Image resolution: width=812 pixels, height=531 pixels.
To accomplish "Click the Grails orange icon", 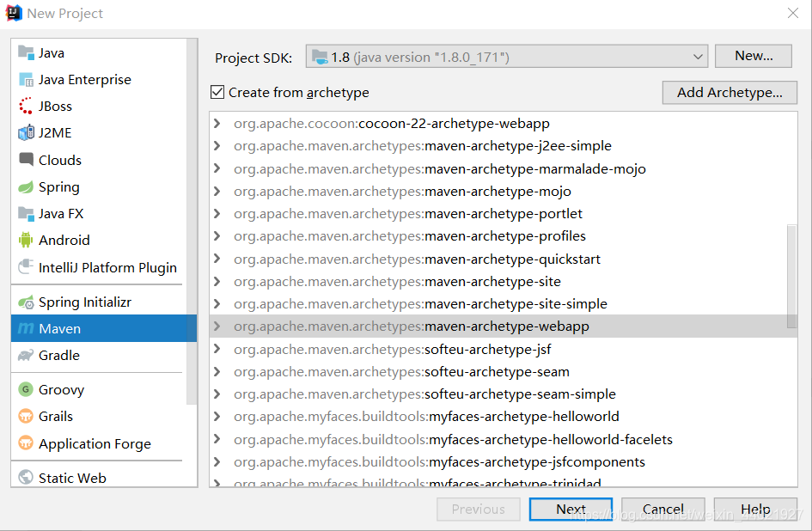I will coord(26,416).
